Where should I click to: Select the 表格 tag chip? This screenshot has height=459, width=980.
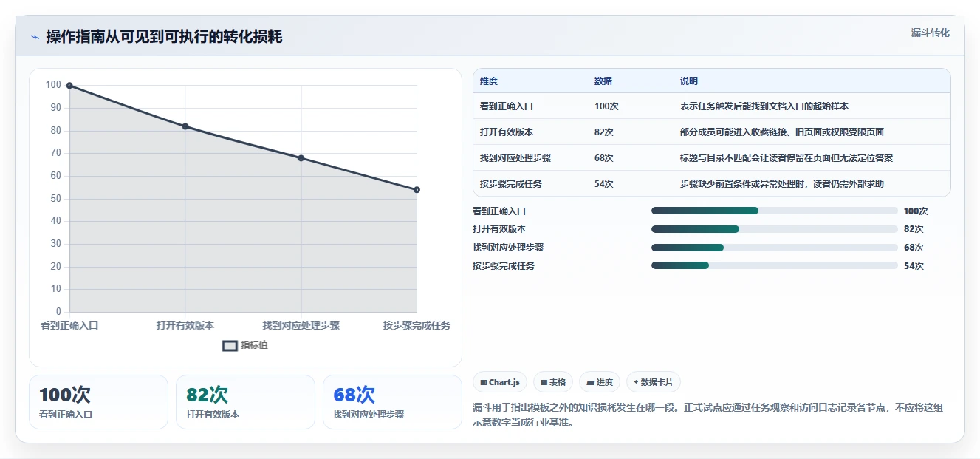tap(553, 382)
